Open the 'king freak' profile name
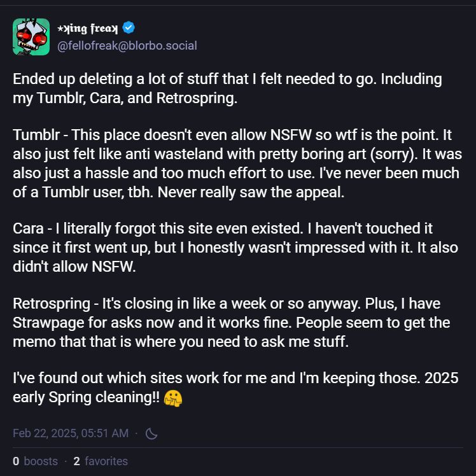 tap(92, 29)
